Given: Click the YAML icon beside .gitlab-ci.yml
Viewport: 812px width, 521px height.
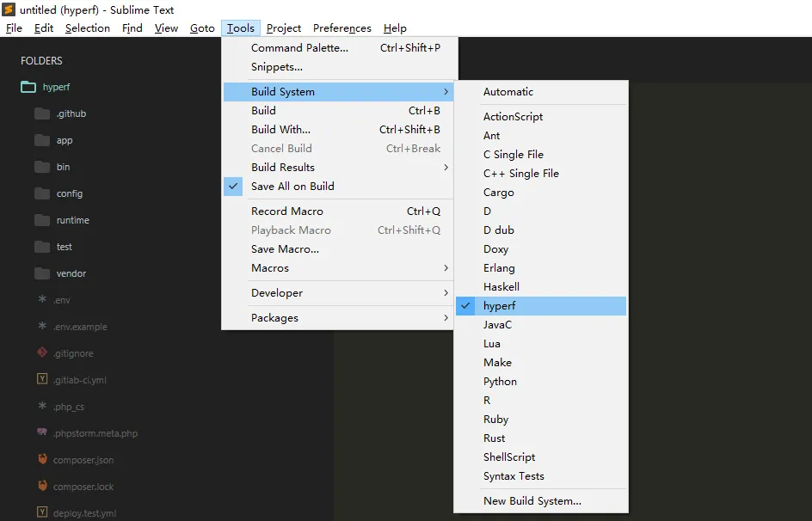Looking at the screenshot, I should coord(42,379).
